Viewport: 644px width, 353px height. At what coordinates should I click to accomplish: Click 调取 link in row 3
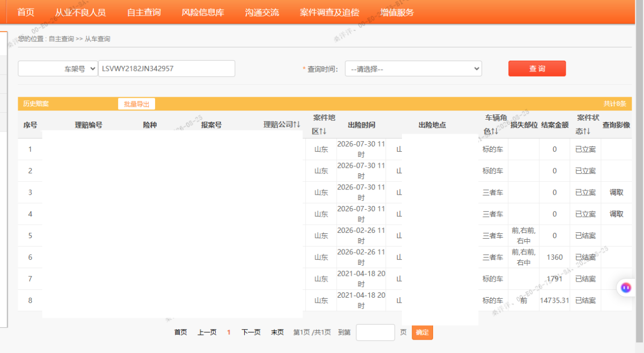[616, 193]
